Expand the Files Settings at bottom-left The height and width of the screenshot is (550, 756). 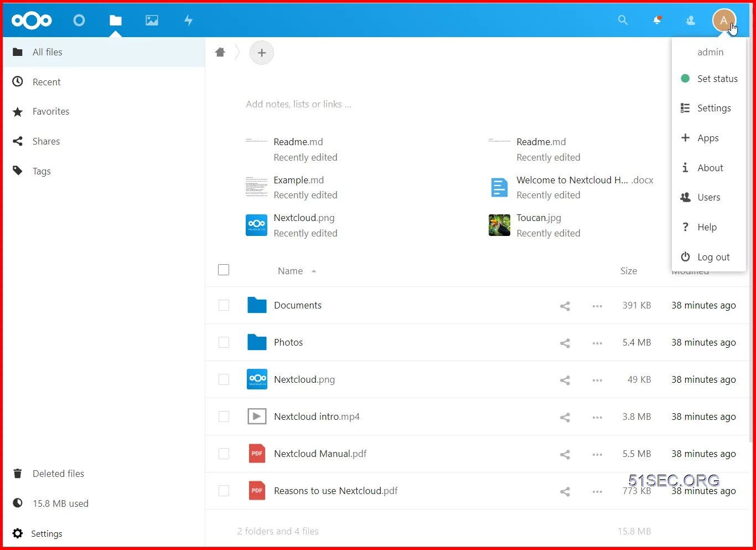point(104,533)
